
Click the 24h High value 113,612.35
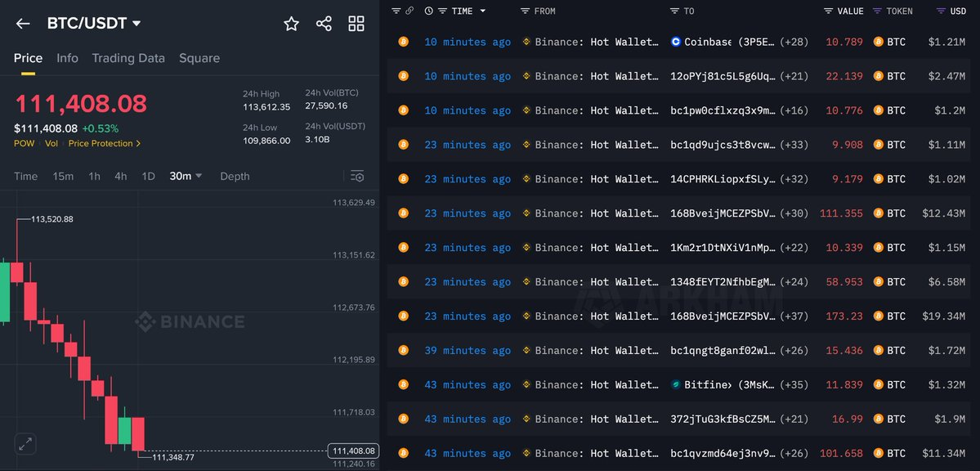pyautogui.click(x=266, y=107)
